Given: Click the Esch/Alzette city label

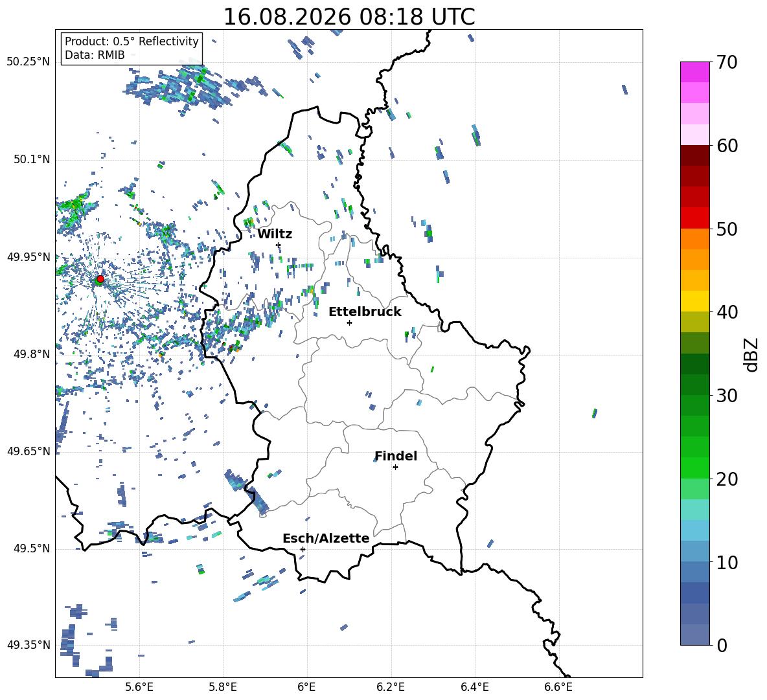Looking at the screenshot, I should [326, 538].
